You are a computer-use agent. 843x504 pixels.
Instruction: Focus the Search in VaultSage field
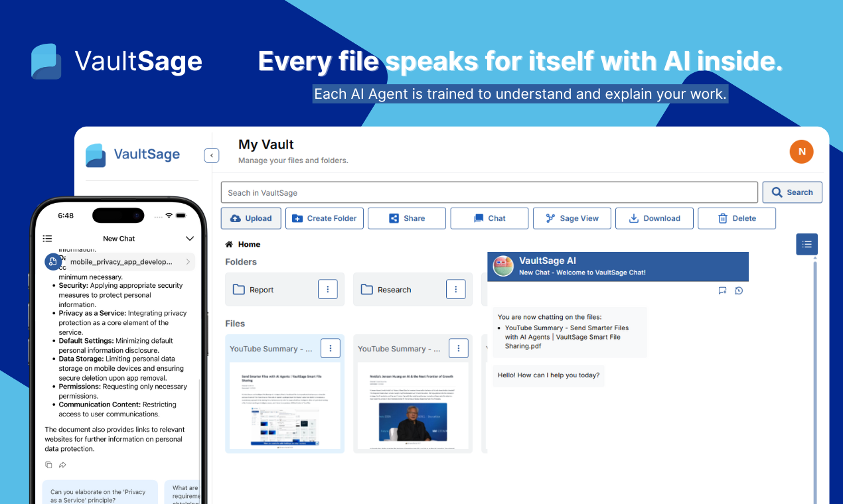tap(489, 192)
